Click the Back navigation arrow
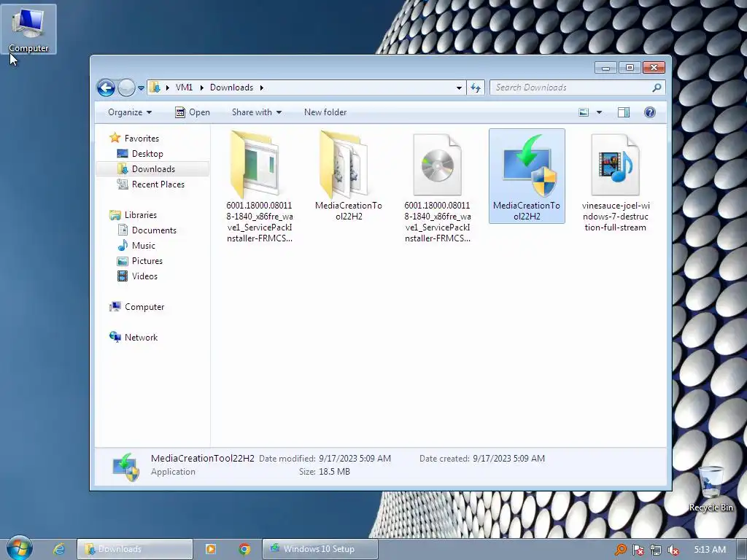747x560 pixels. [106, 87]
